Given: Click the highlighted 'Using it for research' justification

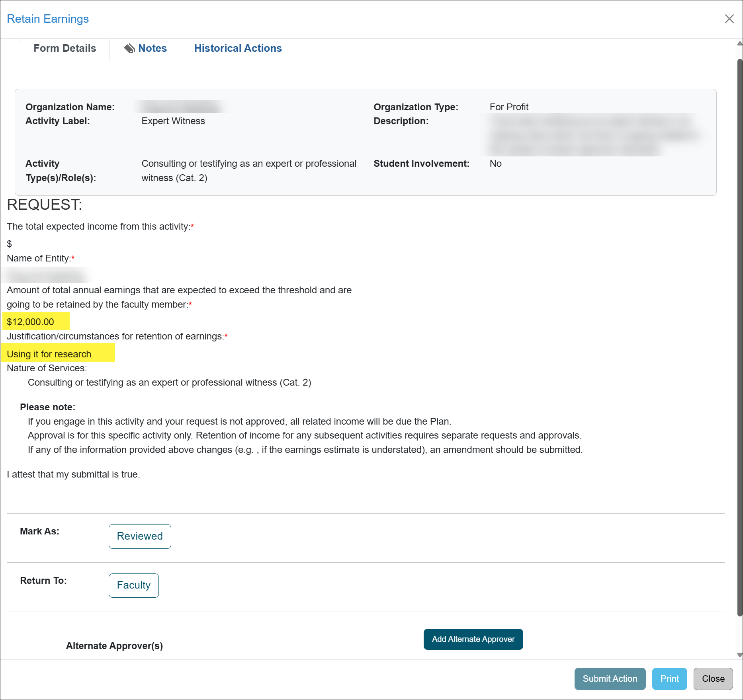Looking at the screenshot, I should pos(49,354).
